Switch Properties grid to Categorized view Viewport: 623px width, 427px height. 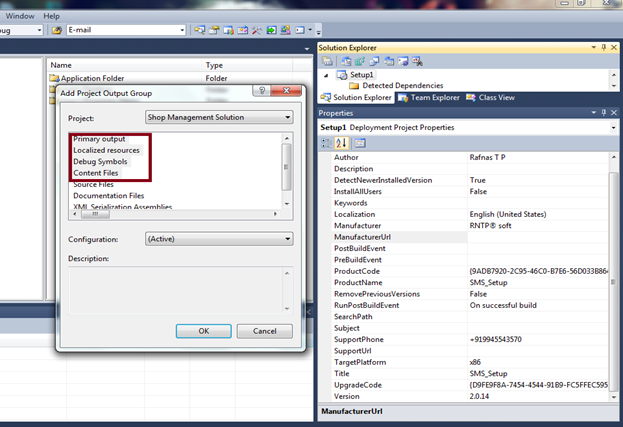[x=327, y=143]
